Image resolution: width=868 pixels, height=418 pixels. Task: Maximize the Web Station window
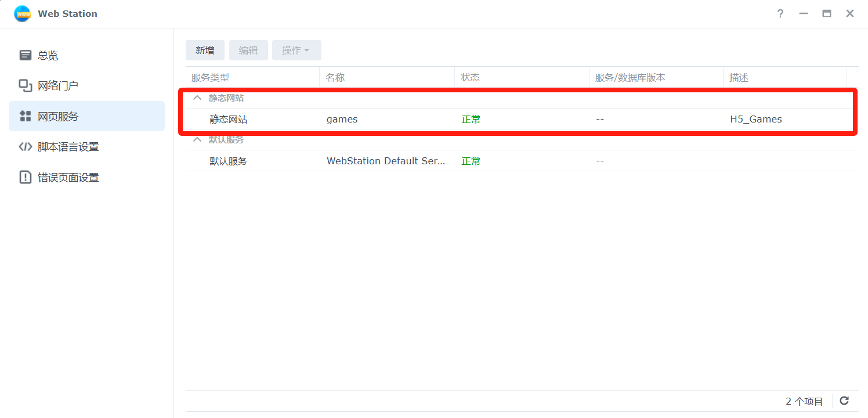[826, 13]
